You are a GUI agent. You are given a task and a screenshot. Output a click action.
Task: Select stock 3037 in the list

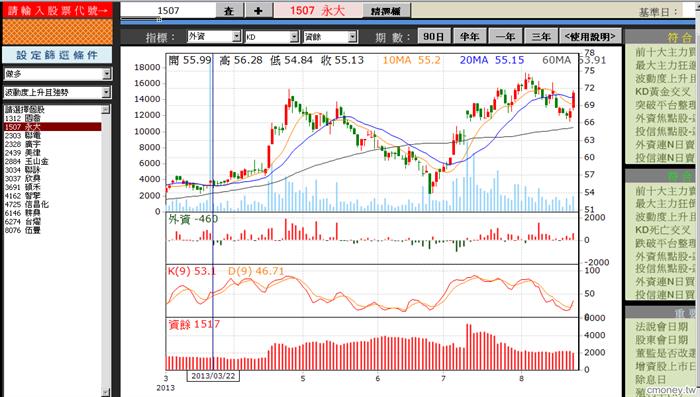(x=53, y=179)
